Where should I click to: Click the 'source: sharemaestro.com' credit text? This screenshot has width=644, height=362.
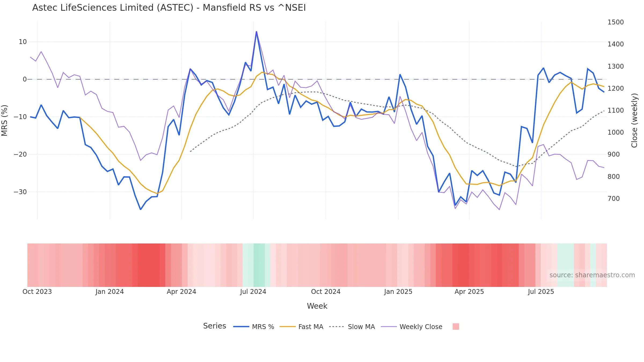click(592, 275)
